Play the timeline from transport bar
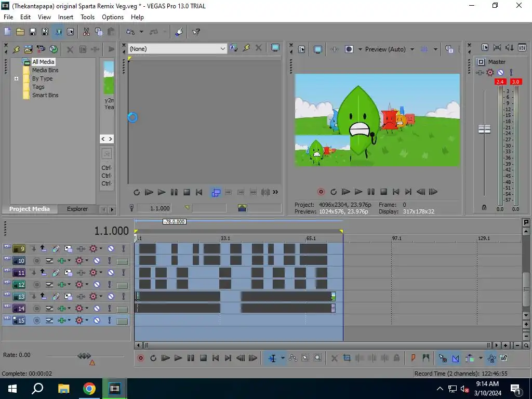Viewport: 532px width, 399px height. pos(178,358)
